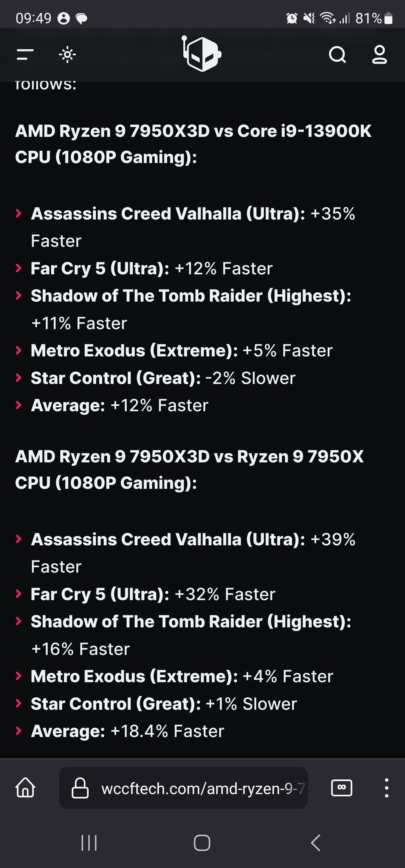The width and height of the screenshot is (405, 868).
Task: Tap the 7950X3D vs Core i9-13900K heading
Action: point(193,144)
